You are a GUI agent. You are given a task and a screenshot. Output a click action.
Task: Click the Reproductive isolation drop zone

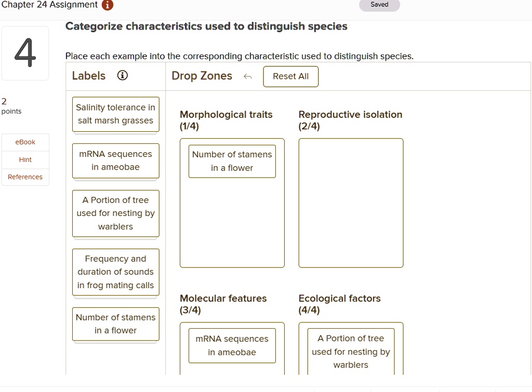pos(351,202)
